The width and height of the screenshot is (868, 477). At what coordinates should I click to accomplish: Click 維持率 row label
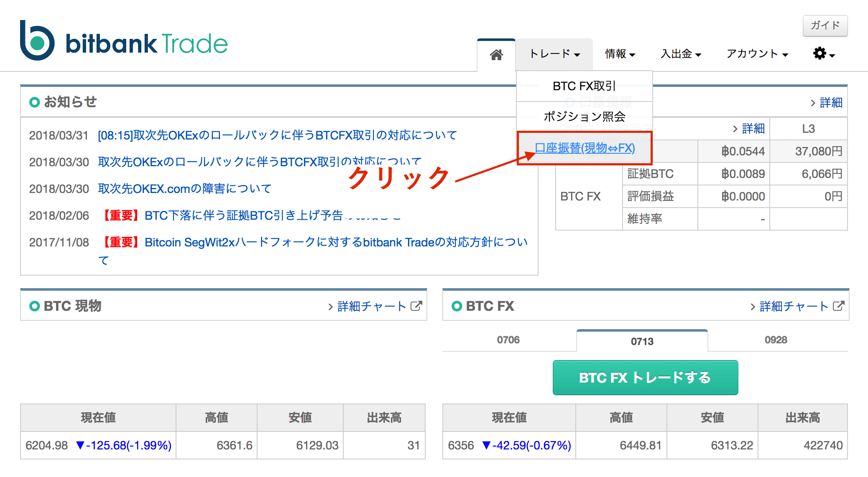(x=645, y=219)
